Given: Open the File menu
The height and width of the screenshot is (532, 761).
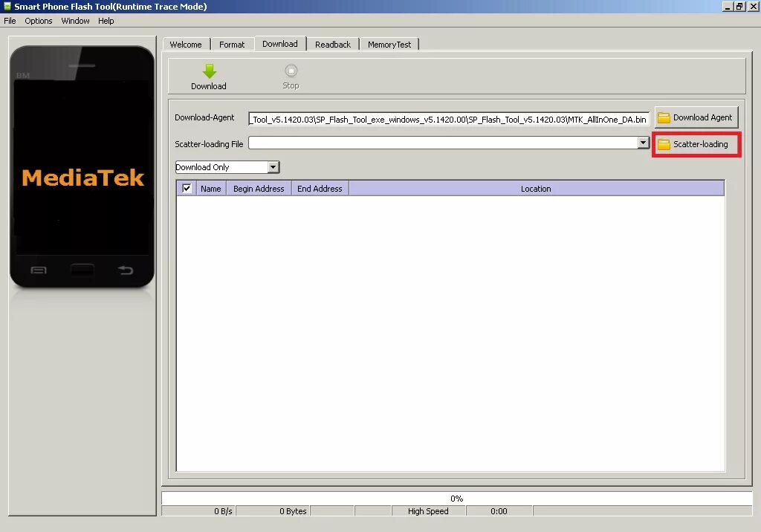Looking at the screenshot, I should 10,21.
